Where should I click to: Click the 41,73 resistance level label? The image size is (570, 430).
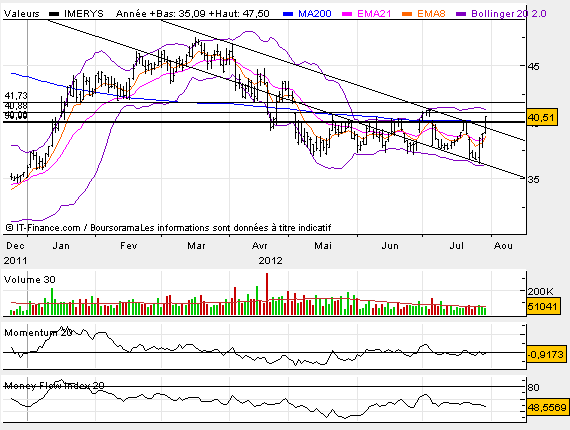pos(16,96)
